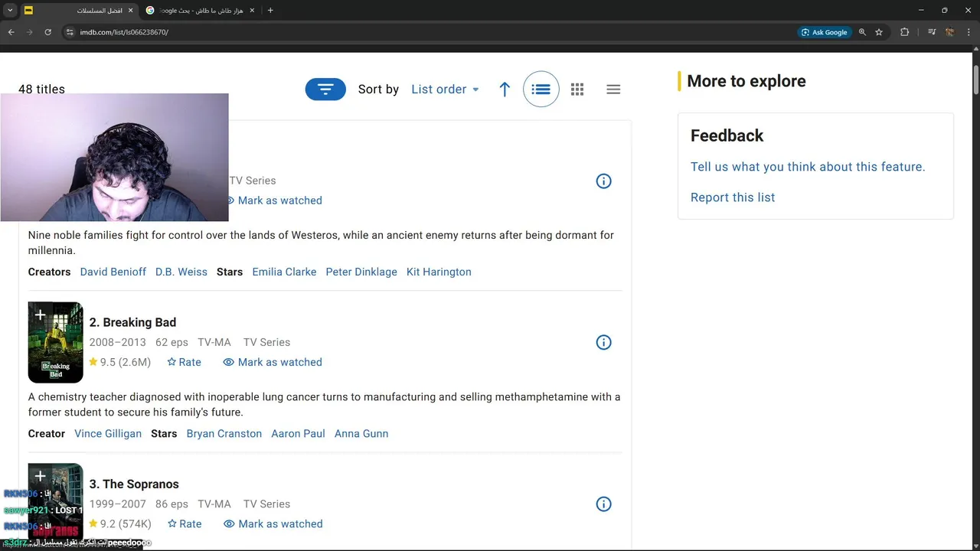Add Breaking Bad to watchlist via plus ribbon
The width and height of the screenshot is (980, 551).
(40, 315)
